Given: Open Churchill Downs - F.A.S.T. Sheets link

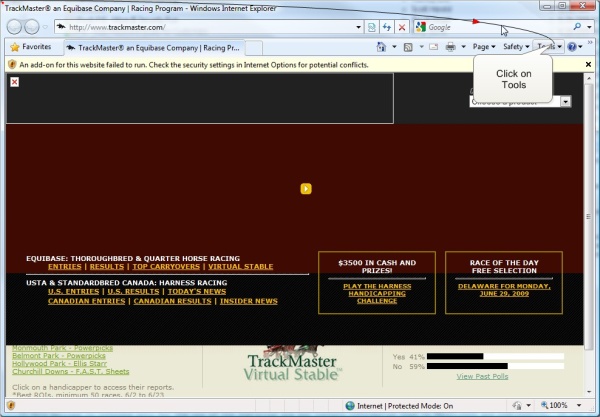Looking at the screenshot, I should (71, 371).
